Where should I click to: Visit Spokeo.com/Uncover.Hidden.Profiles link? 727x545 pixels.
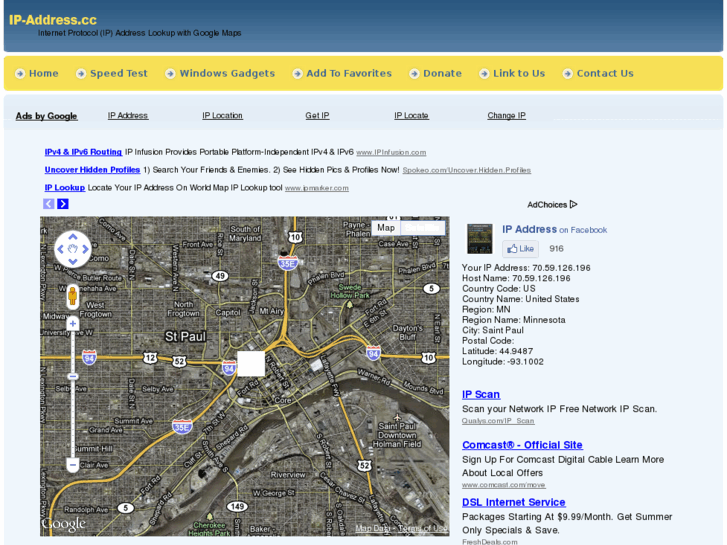pos(466,170)
